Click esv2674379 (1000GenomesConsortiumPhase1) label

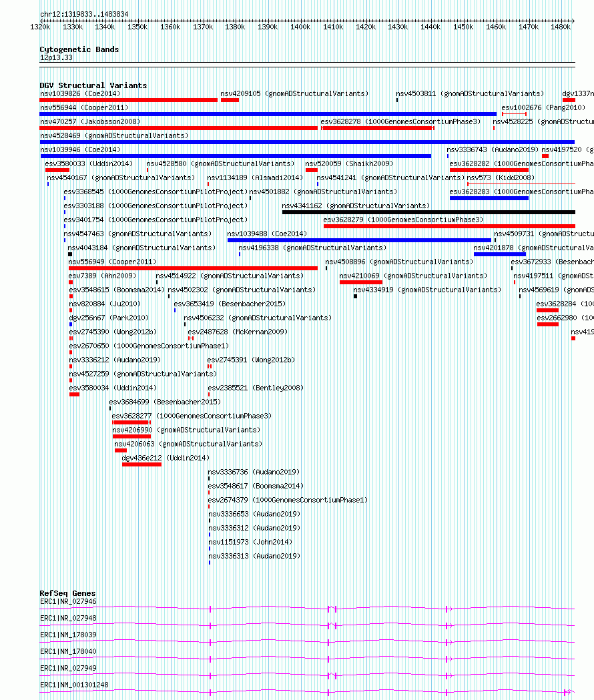tap(288, 500)
